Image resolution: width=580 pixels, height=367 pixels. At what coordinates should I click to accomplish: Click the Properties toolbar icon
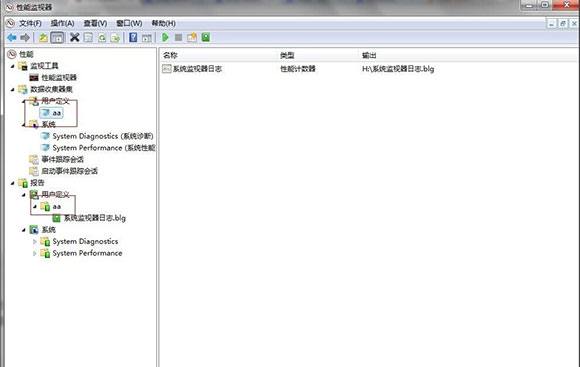point(88,37)
